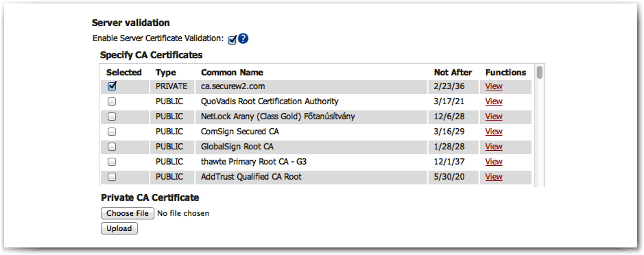Uncheck the ca.securew2.com certificate checkbox
This screenshot has height=255, width=644.
click(x=112, y=86)
